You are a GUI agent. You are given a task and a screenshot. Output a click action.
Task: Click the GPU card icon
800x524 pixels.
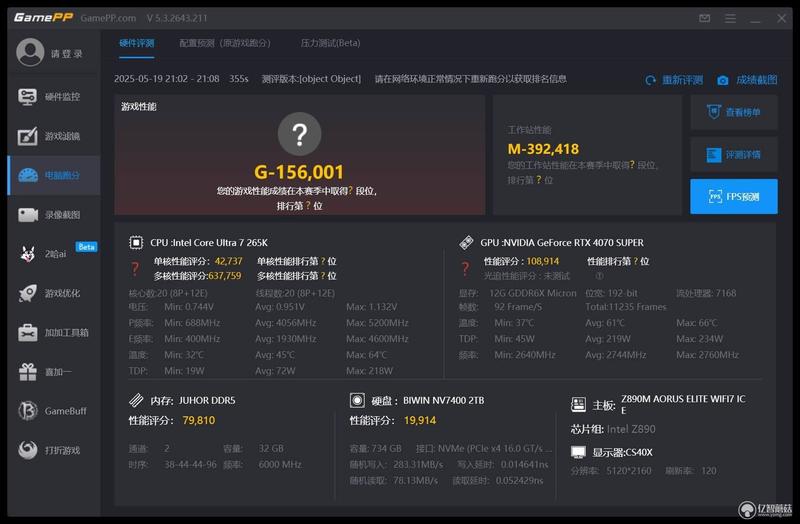(x=466, y=242)
